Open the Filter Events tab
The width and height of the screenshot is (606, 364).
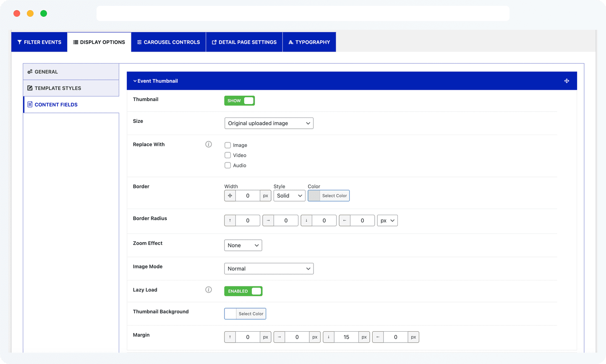click(39, 42)
